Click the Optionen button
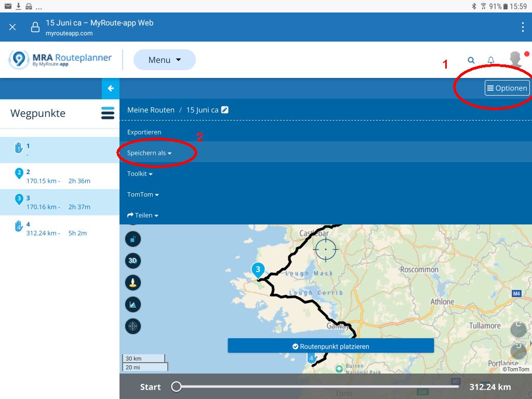This screenshot has width=532, height=399. 507,88
